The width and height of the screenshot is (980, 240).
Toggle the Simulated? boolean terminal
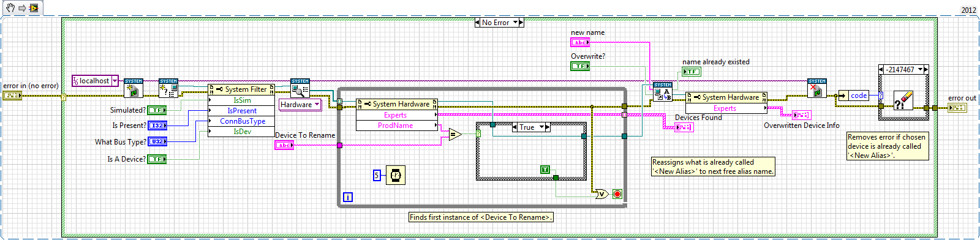(x=157, y=110)
